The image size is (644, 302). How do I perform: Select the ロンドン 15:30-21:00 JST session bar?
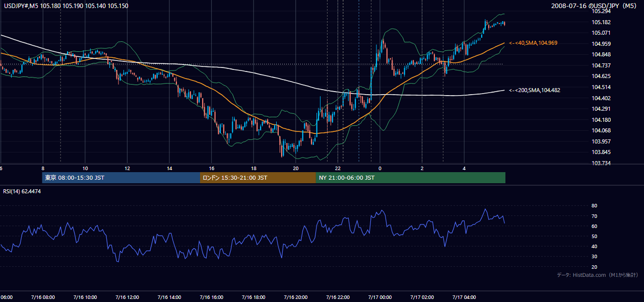coord(258,178)
